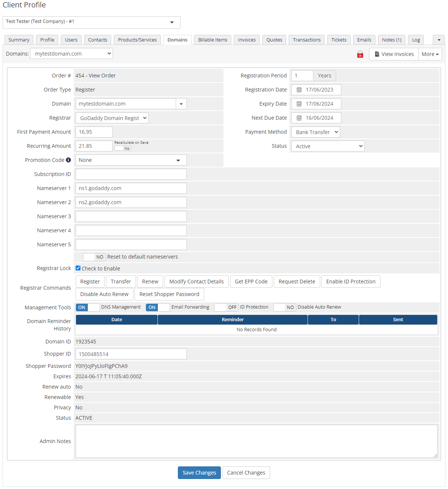Open the calendar picker for Next Due Date
The height and width of the screenshot is (489, 448).
[299, 118]
